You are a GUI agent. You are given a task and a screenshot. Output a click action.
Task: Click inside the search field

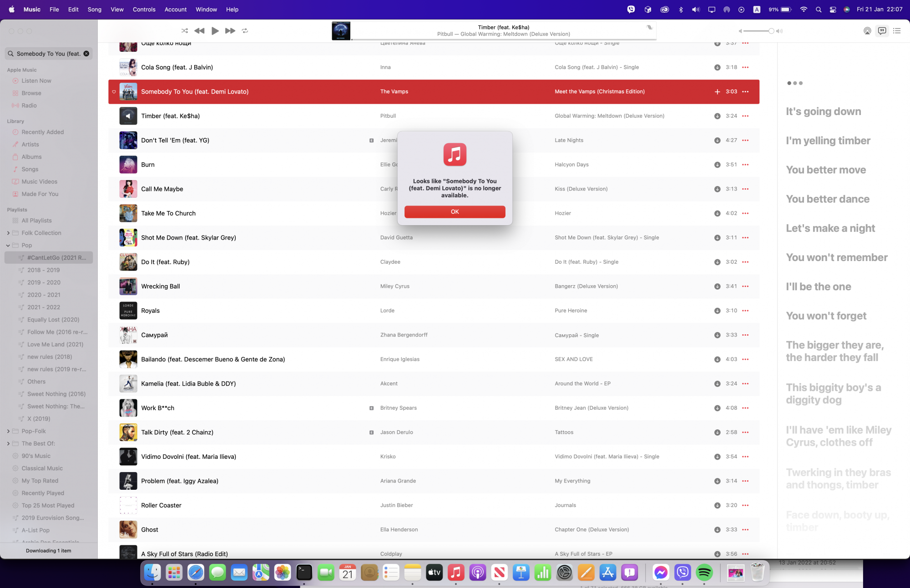(48, 54)
